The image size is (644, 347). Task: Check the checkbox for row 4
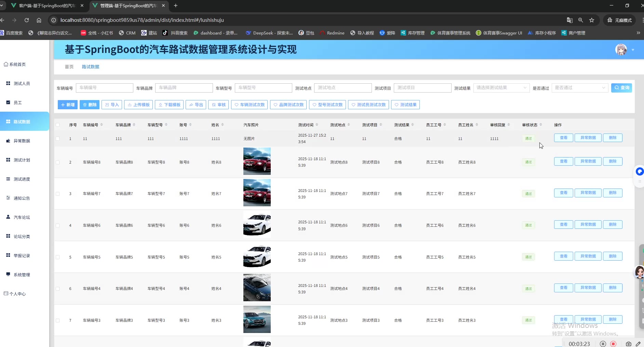[58, 225]
